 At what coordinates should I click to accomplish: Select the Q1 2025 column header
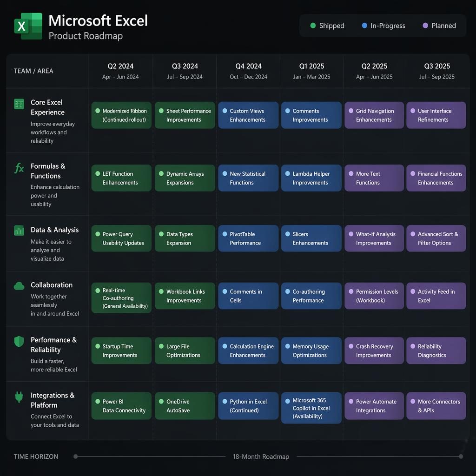pos(311,71)
